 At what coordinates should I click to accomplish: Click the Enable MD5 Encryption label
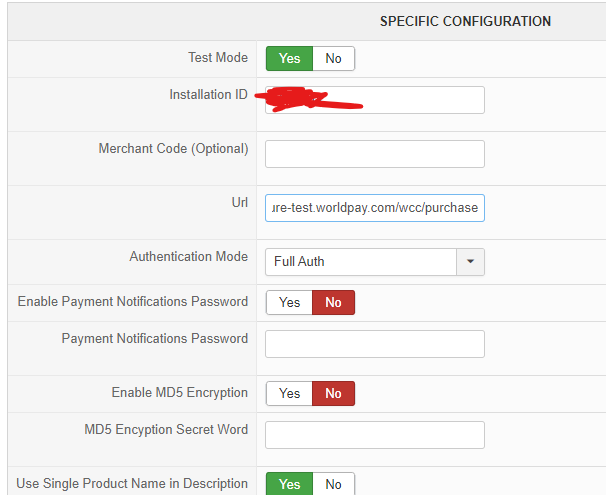tap(179, 393)
